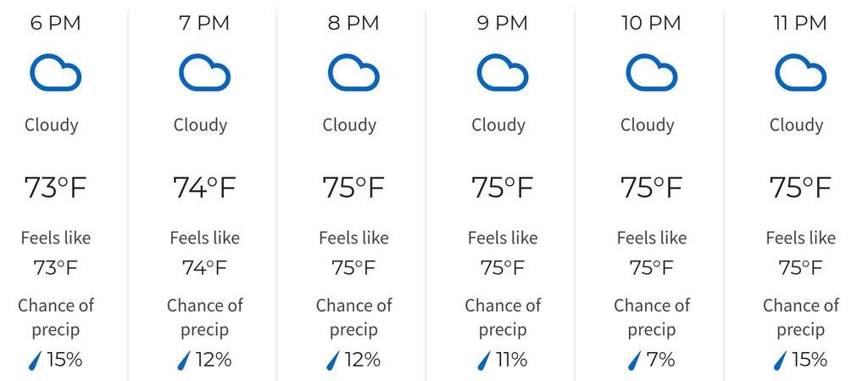Click the 7% precipitation value
868x381 pixels.
659,360
